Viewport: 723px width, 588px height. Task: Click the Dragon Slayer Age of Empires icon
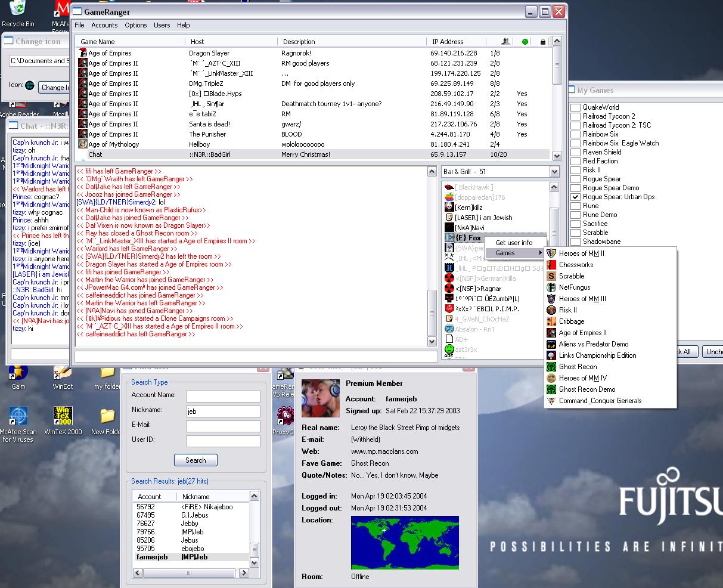[82, 53]
